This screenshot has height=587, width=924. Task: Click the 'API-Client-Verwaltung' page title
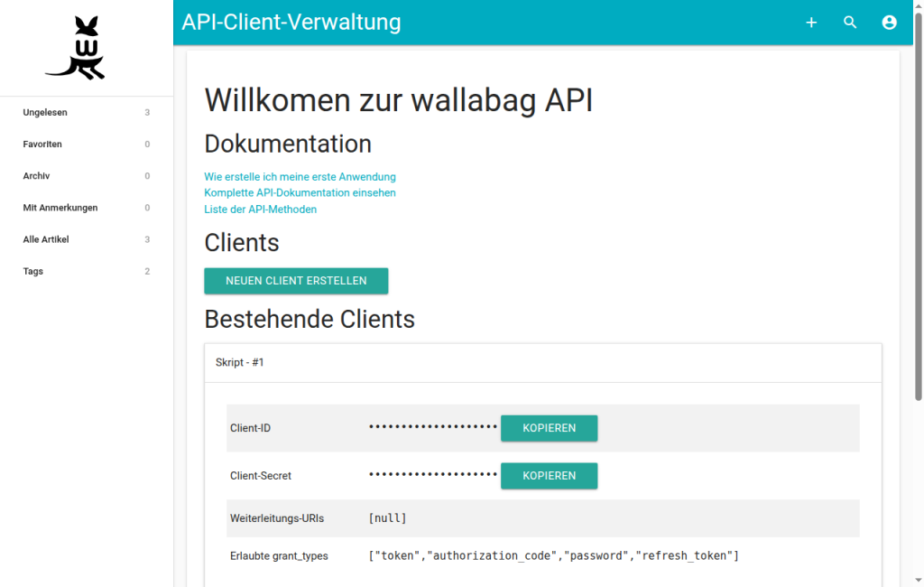pos(291,22)
